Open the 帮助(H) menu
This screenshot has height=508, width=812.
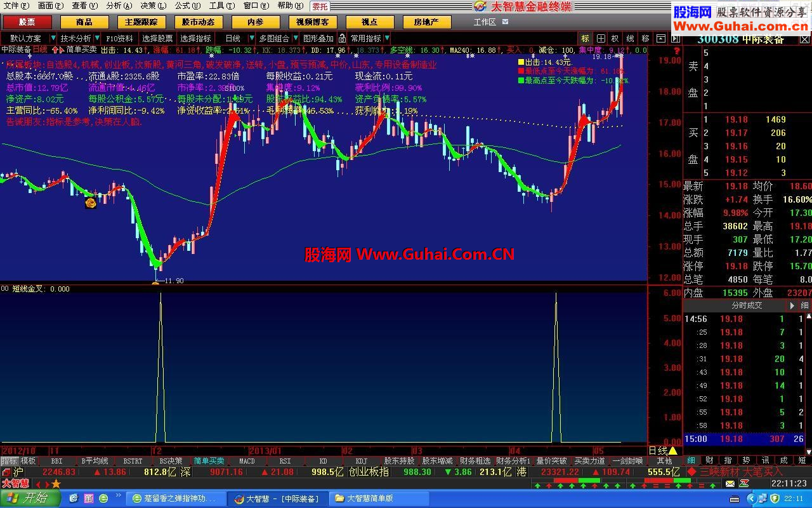tap(291, 6)
